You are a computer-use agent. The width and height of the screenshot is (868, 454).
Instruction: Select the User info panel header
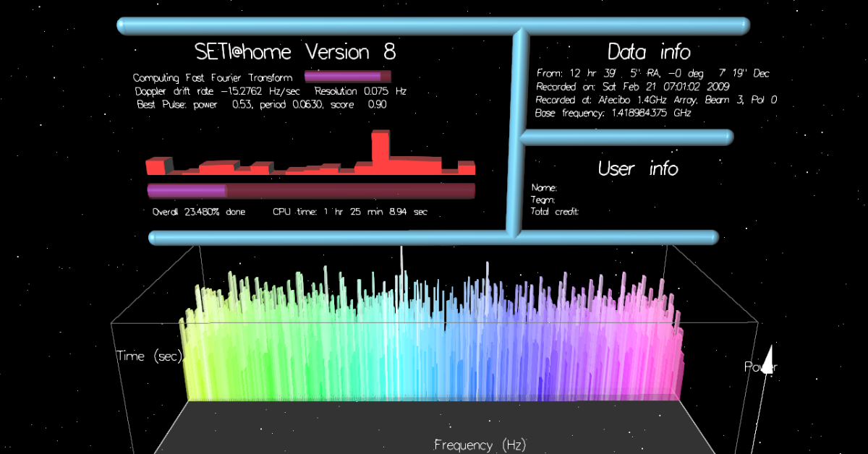tap(638, 168)
